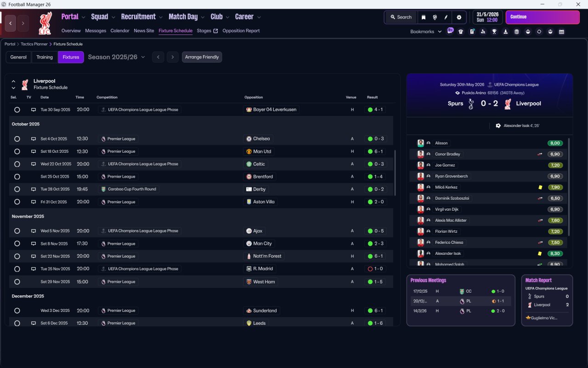
Task: Open the Opposition Report sub-tab
Action: pos(241,31)
